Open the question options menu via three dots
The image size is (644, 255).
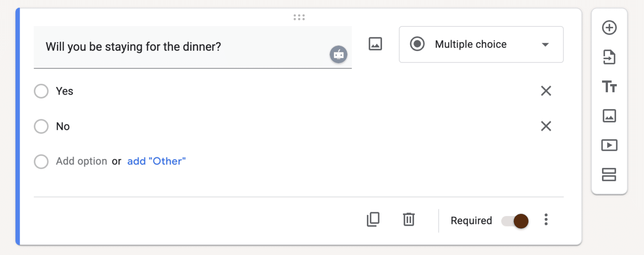click(546, 219)
